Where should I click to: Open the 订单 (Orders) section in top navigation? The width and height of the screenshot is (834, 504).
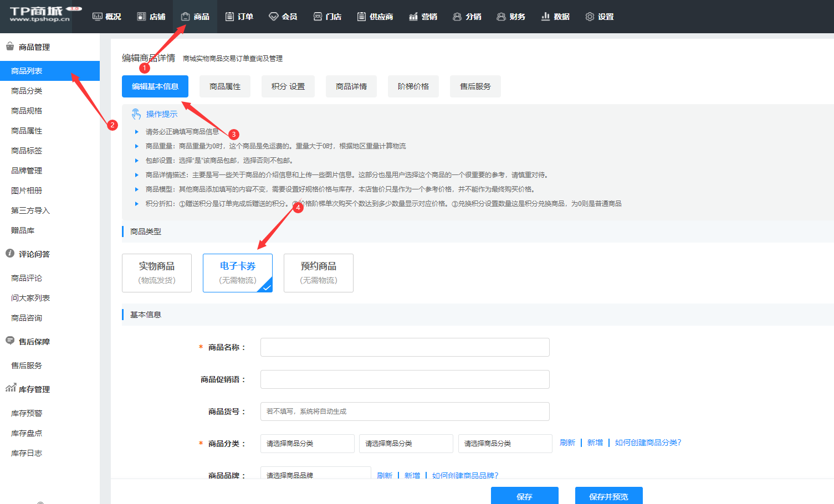click(x=239, y=16)
